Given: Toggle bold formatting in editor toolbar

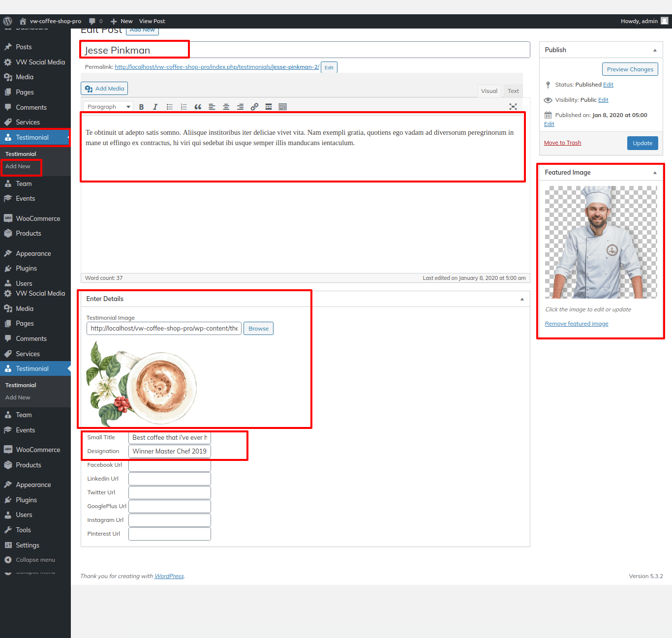Looking at the screenshot, I should [x=141, y=107].
